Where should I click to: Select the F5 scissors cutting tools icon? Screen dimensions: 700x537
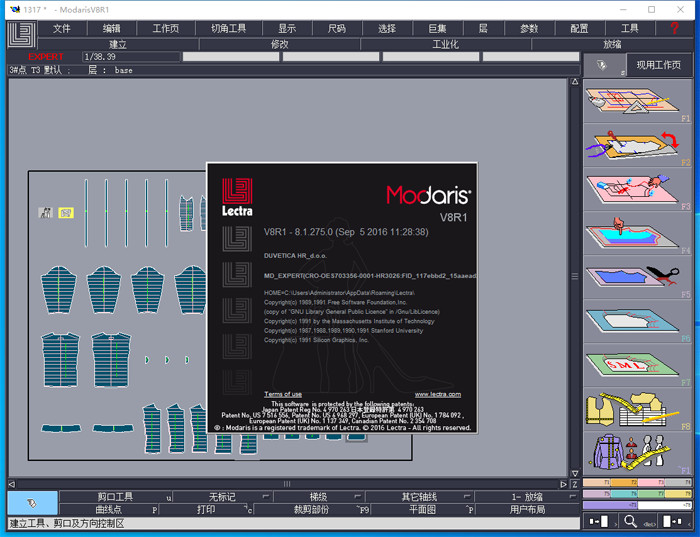tap(637, 277)
